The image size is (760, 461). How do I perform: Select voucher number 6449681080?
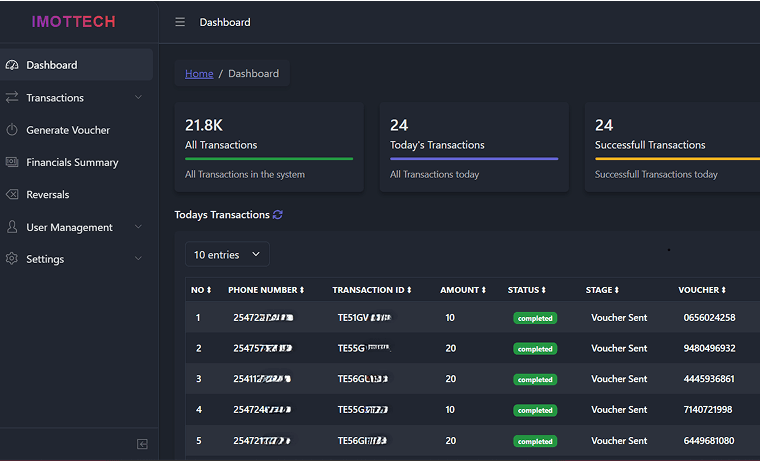click(x=709, y=441)
